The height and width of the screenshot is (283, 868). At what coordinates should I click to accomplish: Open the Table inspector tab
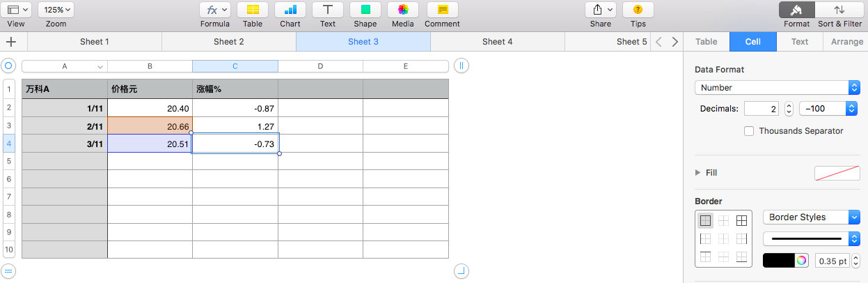(x=707, y=42)
